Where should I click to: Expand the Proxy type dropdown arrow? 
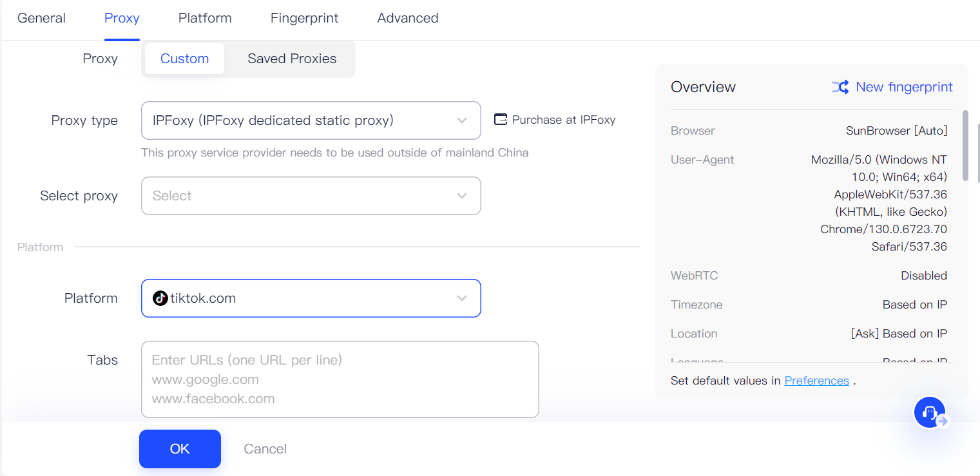coord(461,120)
